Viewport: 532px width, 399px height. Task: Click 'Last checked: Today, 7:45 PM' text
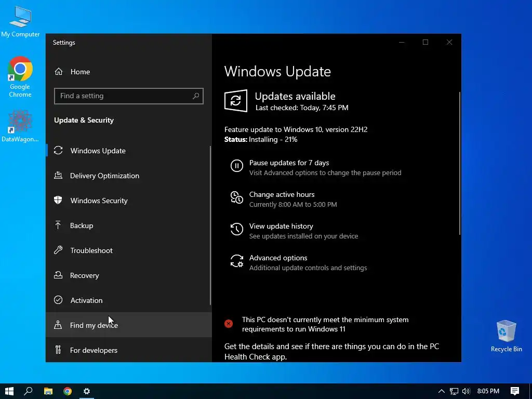[302, 108]
